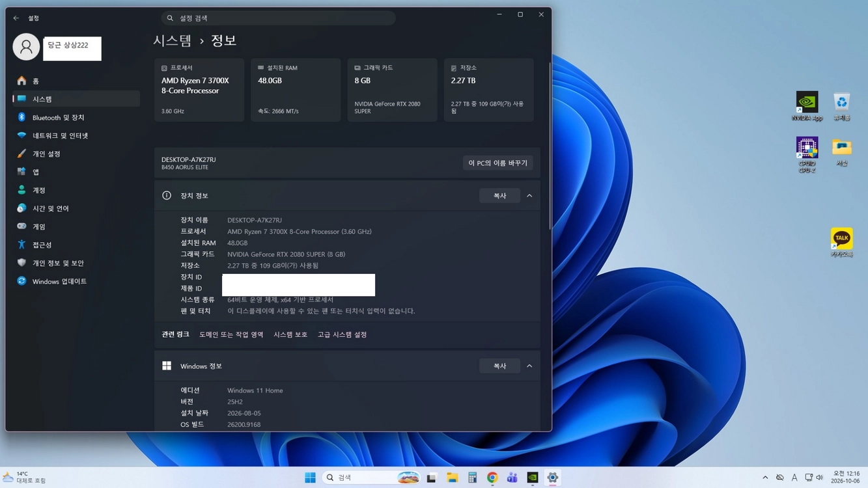Click 이 PC의 이름 바꾸기 button
Viewport: 868px width, 488px height.
pyautogui.click(x=498, y=163)
